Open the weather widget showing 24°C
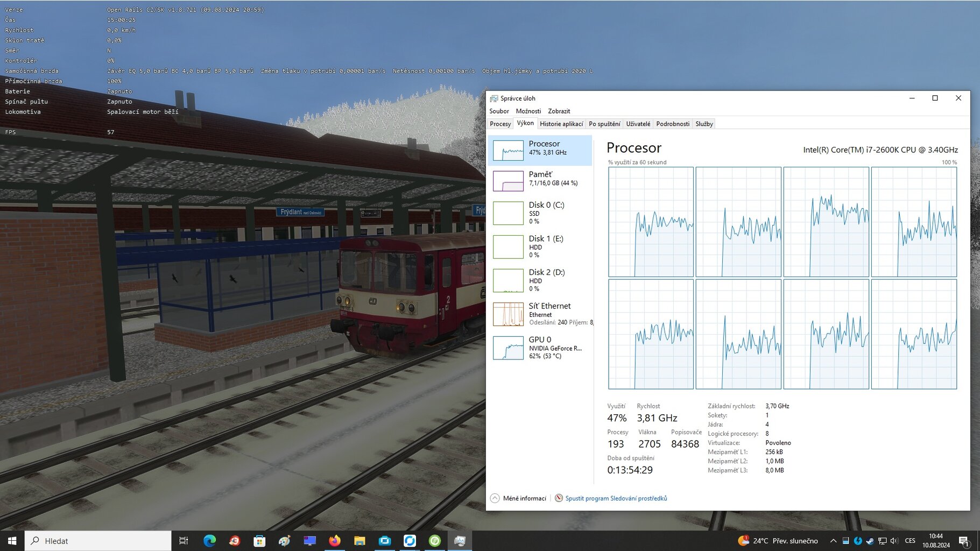Screen dimensions: 980x551 point(778,541)
